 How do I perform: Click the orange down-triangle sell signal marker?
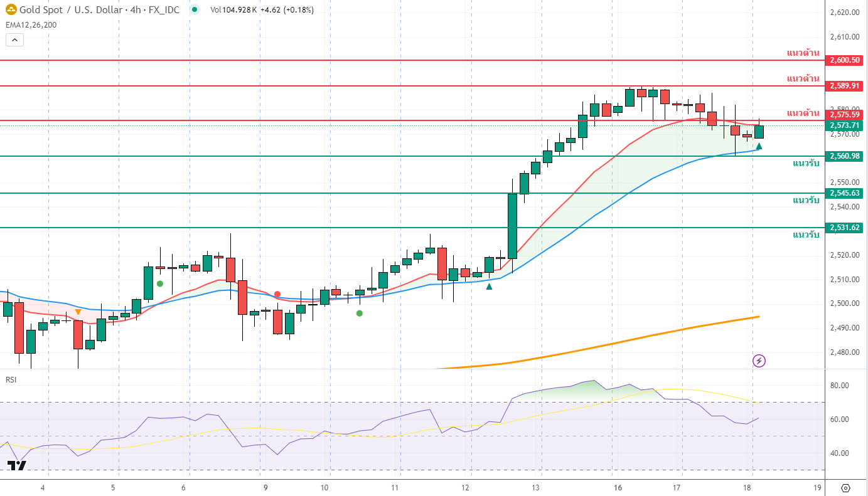78,312
